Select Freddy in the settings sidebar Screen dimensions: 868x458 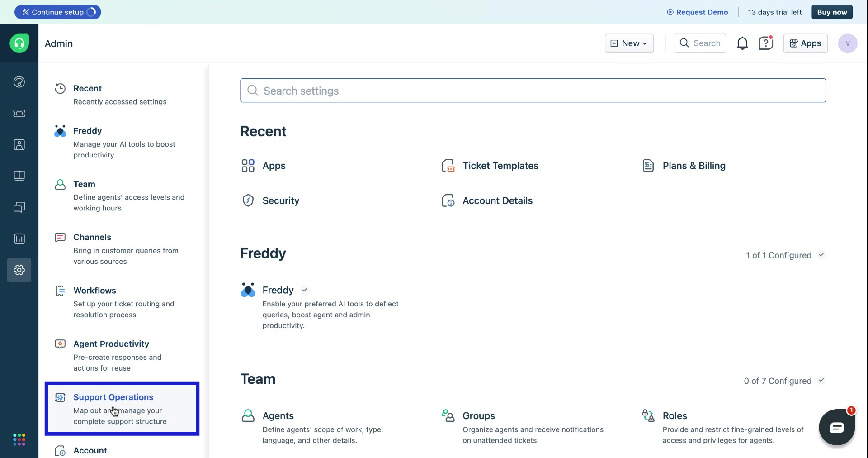point(121,143)
